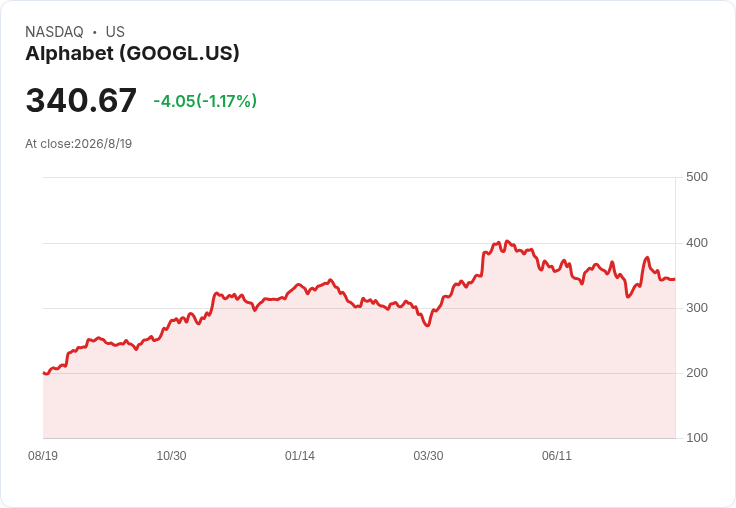The width and height of the screenshot is (736, 508).
Task: Click the 08/19 date axis label
Action: 43,456
